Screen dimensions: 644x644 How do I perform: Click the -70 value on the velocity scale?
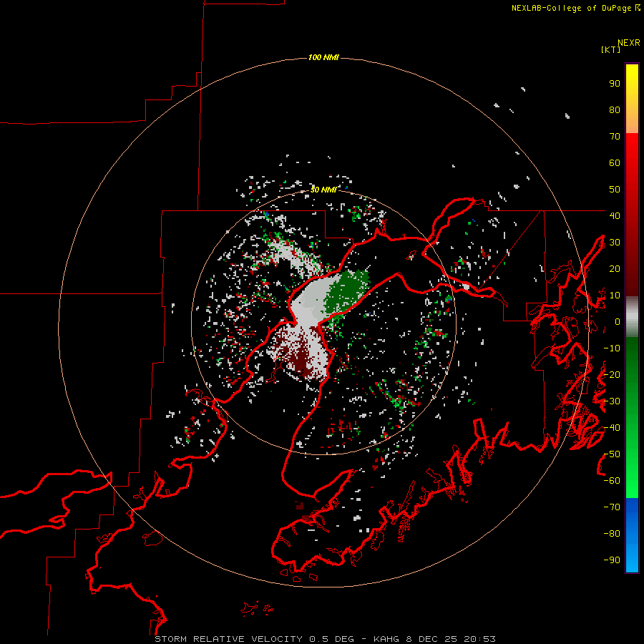[x=612, y=507]
